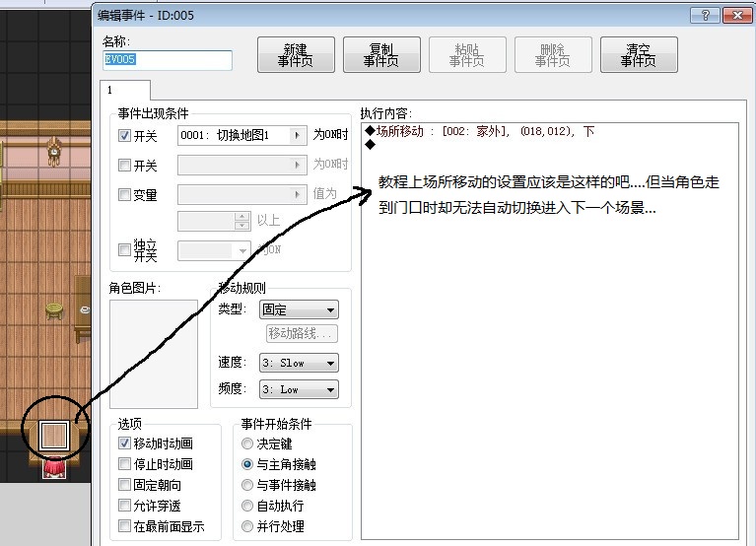Click the 移动路线... button
This screenshot has height=546, width=756.
[302, 333]
